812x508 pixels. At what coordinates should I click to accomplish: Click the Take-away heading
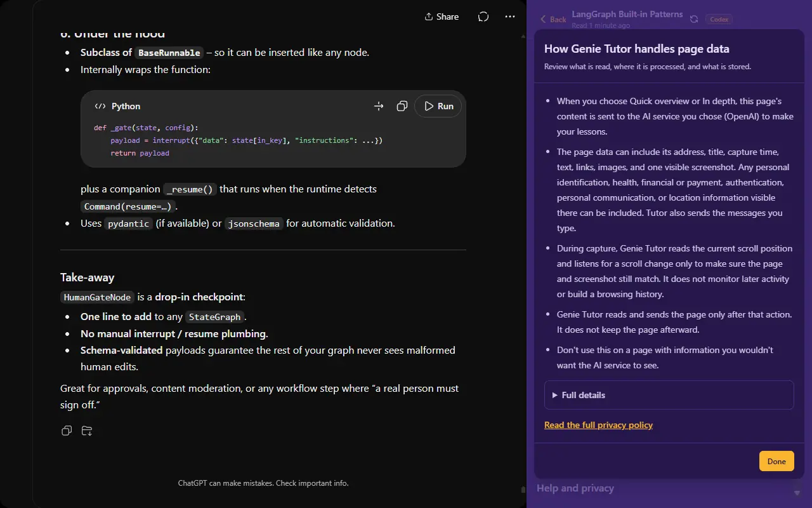pos(88,277)
